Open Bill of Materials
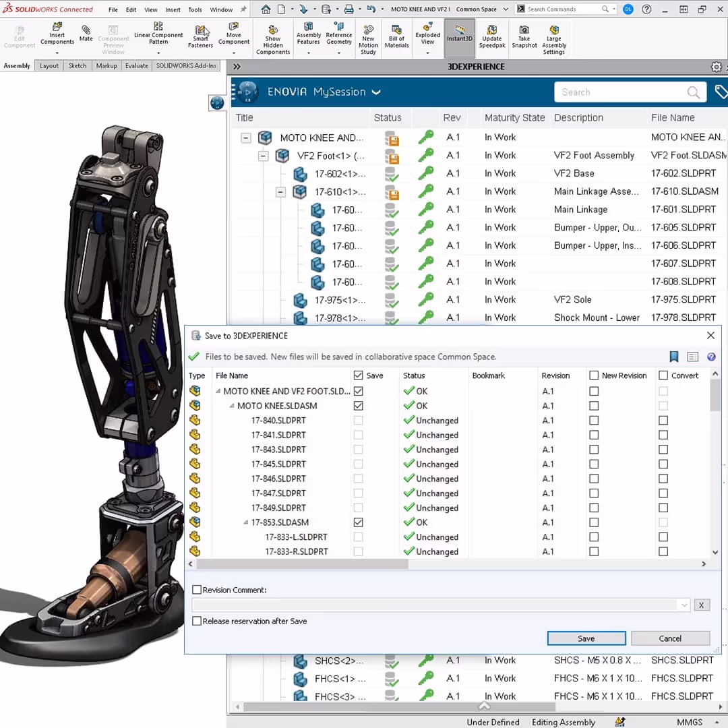The height and width of the screenshot is (728, 728). tap(396, 36)
